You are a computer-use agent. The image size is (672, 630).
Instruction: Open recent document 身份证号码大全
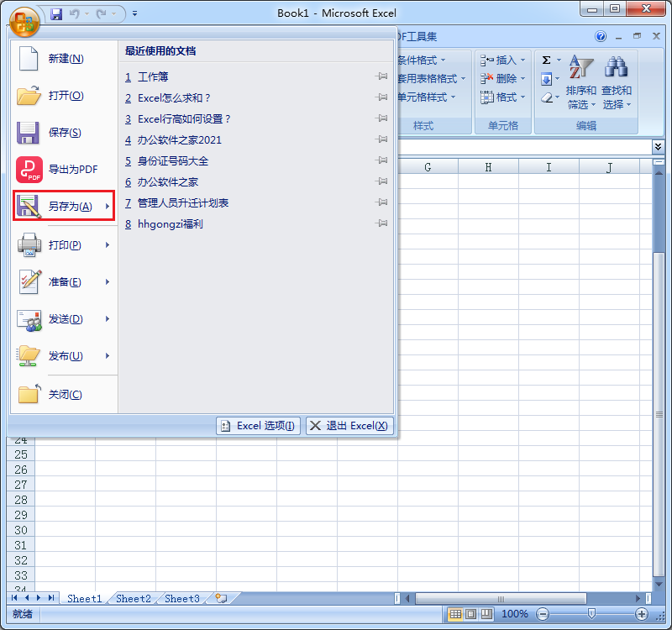click(x=256, y=160)
